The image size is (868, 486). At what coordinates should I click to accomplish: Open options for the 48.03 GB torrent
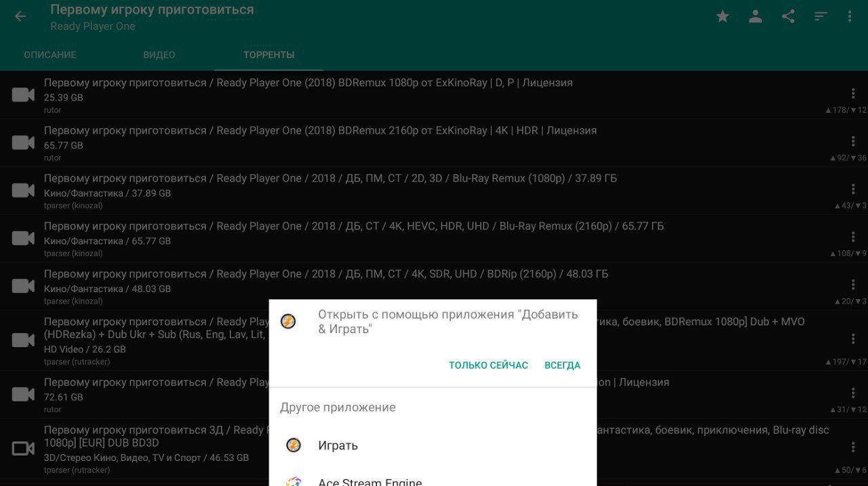pyautogui.click(x=853, y=284)
